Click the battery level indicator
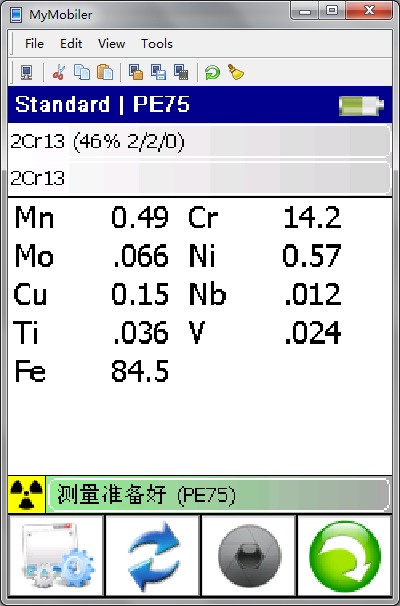The image size is (400, 606). pyautogui.click(x=361, y=106)
